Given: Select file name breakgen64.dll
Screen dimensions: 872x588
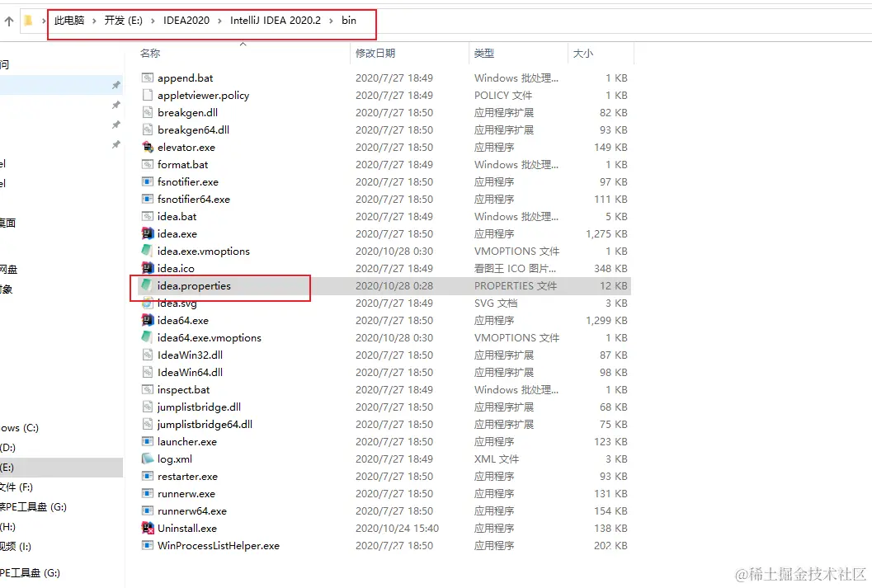Looking at the screenshot, I should pyautogui.click(x=193, y=129).
